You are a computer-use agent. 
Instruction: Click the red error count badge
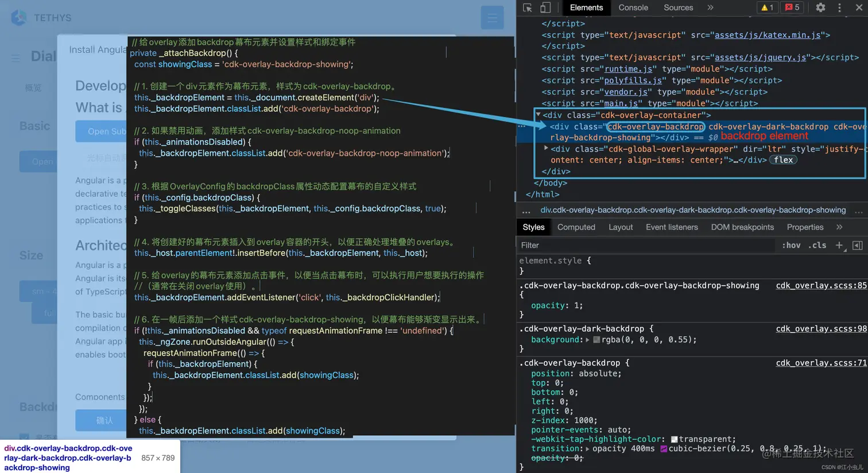click(792, 7)
